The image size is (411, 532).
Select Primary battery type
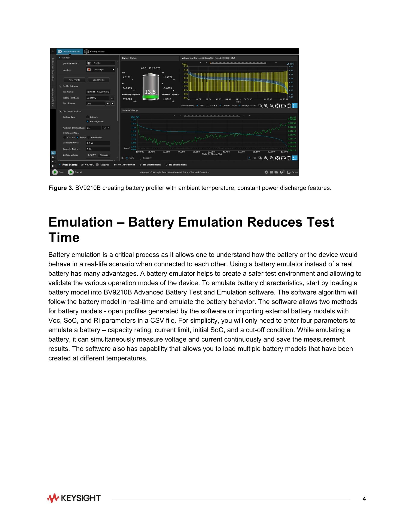point(87,117)
